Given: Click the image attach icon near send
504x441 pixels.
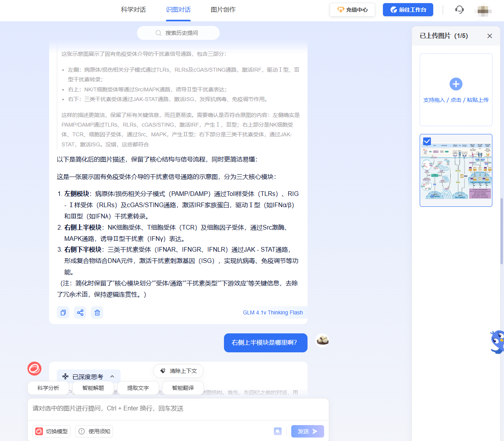Looking at the screenshot, I should coord(278,431).
